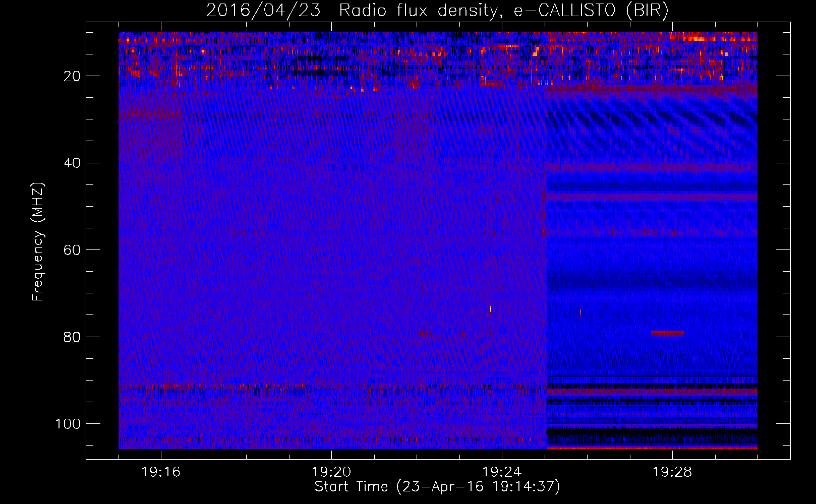This screenshot has height=504, width=816.
Task: Click the 20 MHz frequency tick label
Action: (x=72, y=76)
